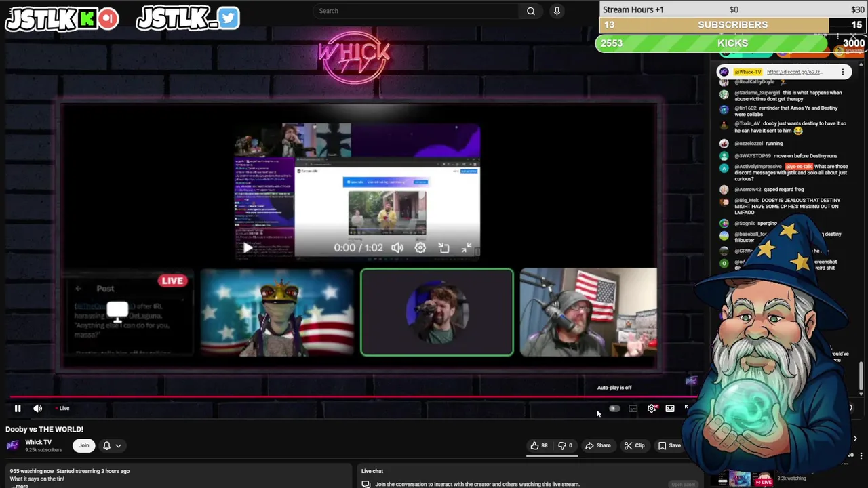Open @ActivelyImpressive avatar icon

point(724,167)
